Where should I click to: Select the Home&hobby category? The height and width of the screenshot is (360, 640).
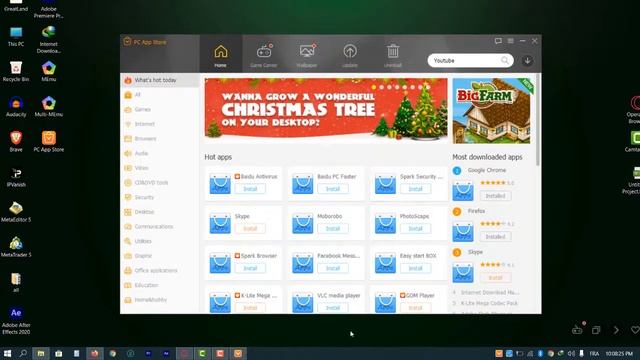pos(160,300)
